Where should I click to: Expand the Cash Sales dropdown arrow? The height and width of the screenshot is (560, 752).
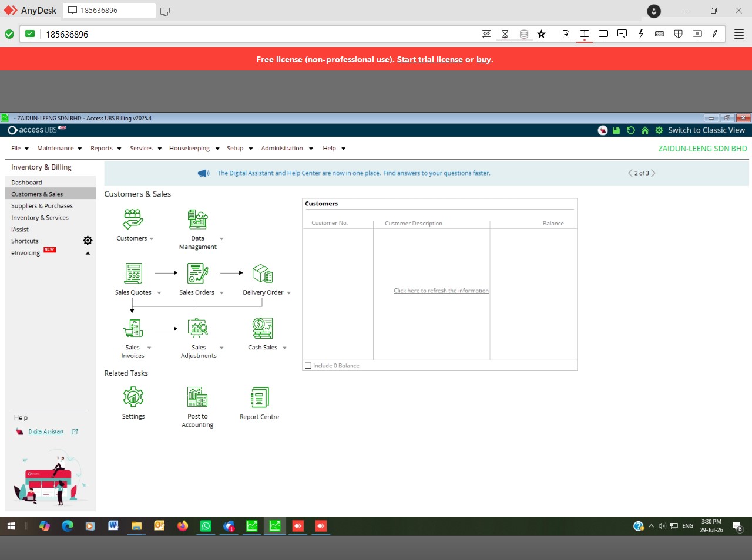[x=284, y=348]
